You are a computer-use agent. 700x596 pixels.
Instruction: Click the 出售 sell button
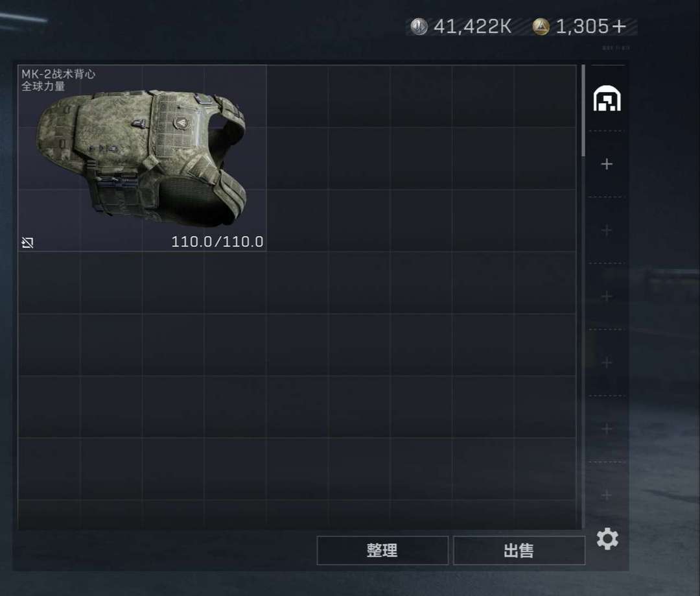(x=519, y=551)
